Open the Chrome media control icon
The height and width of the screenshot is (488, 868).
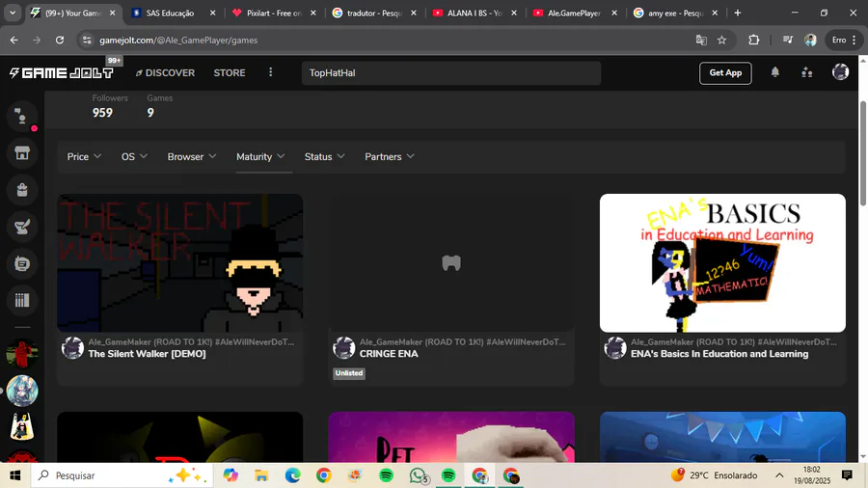(788, 40)
